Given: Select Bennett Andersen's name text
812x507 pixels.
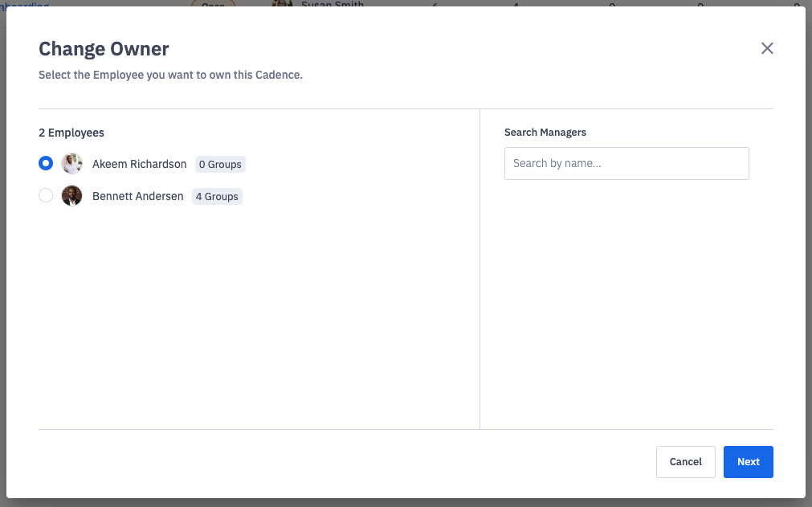Looking at the screenshot, I should 137,195.
